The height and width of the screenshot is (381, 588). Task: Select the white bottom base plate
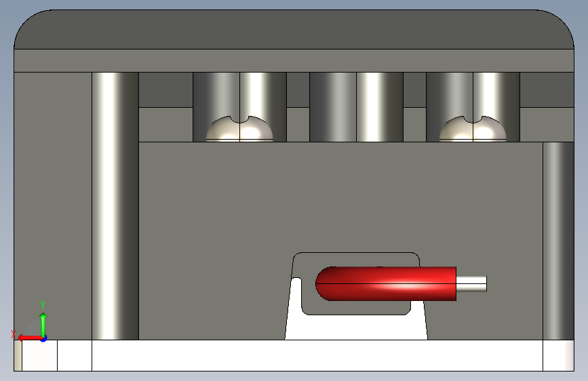pyautogui.click(x=294, y=355)
